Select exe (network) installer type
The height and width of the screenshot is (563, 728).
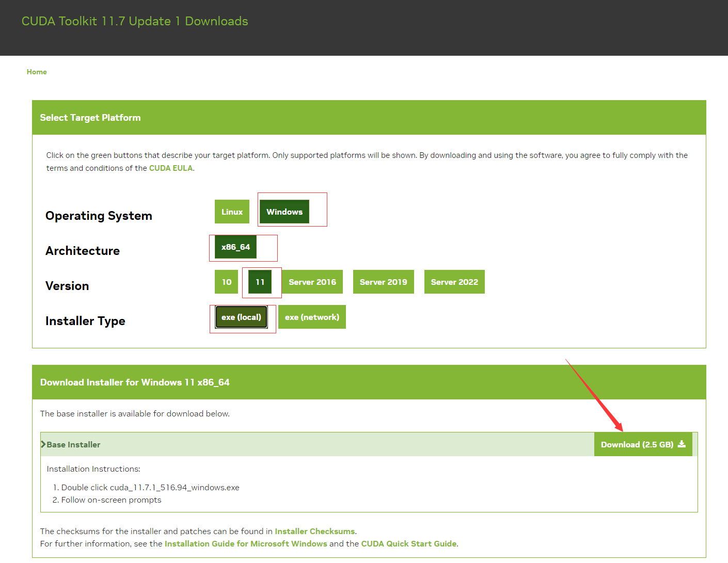point(312,317)
